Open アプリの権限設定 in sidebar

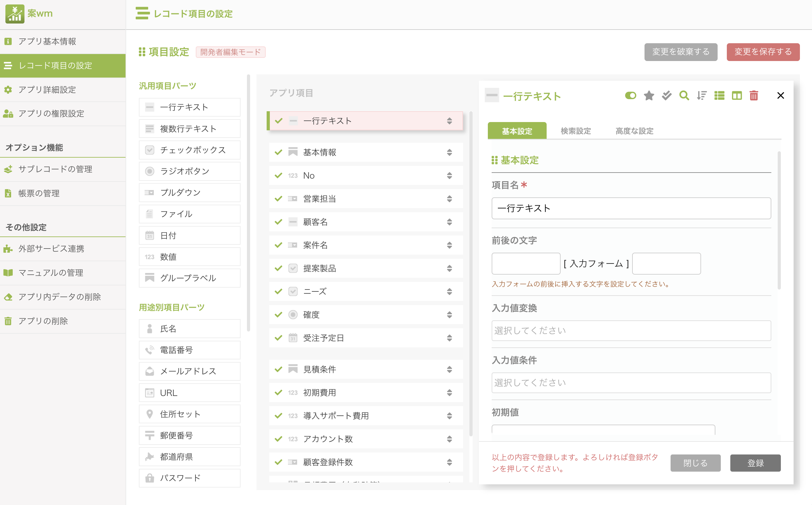pos(63,113)
